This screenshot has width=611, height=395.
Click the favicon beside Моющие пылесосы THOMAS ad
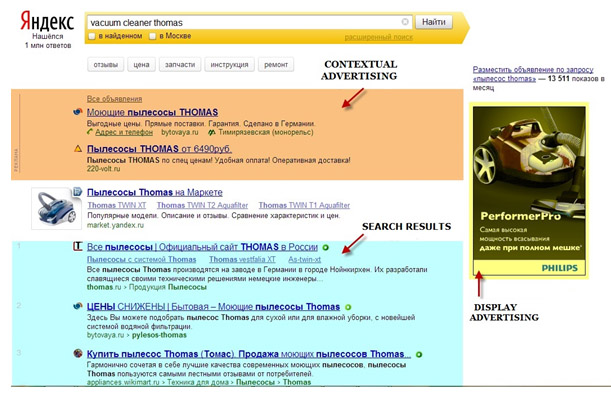point(78,112)
